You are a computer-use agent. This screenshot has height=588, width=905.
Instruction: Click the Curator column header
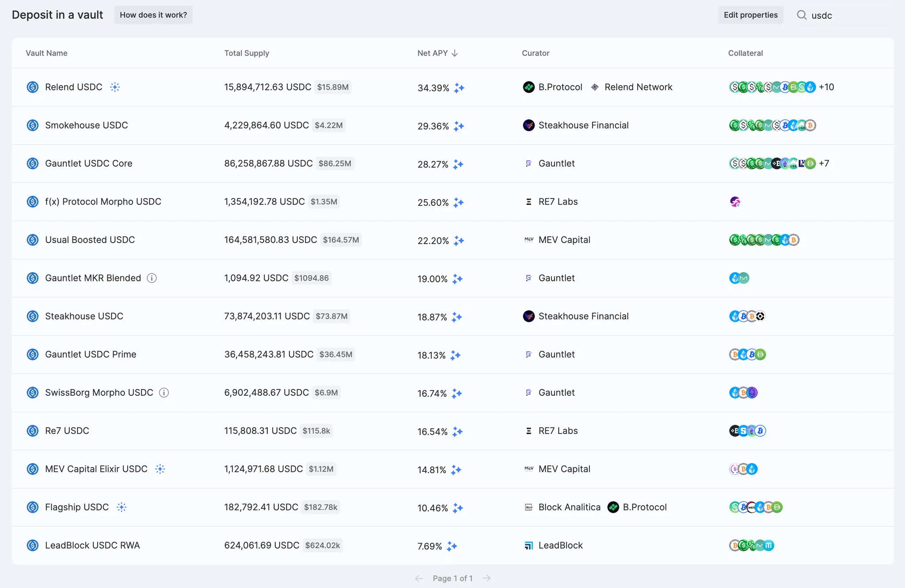(536, 53)
